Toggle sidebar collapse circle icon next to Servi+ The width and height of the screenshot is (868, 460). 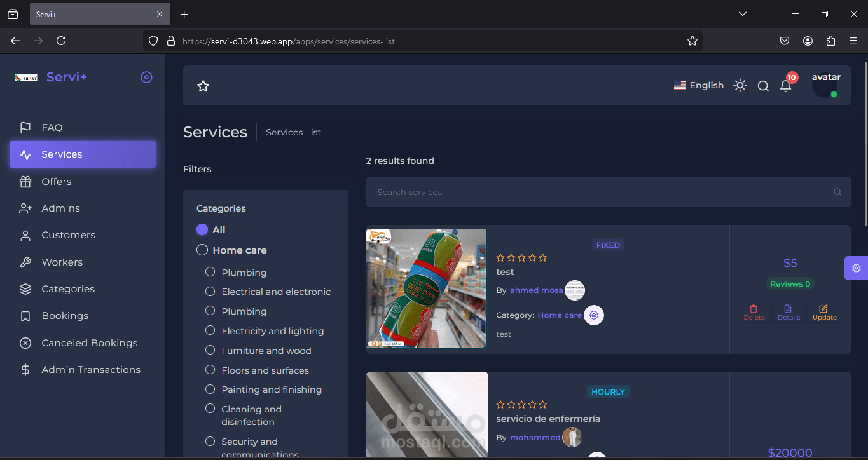(x=146, y=78)
